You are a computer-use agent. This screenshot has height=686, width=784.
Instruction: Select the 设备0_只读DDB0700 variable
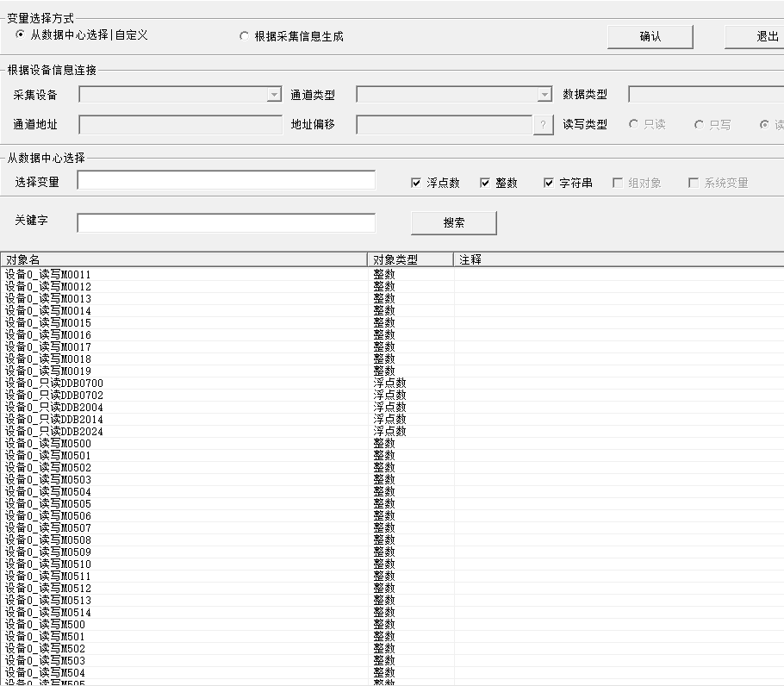(x=54, y=384)
